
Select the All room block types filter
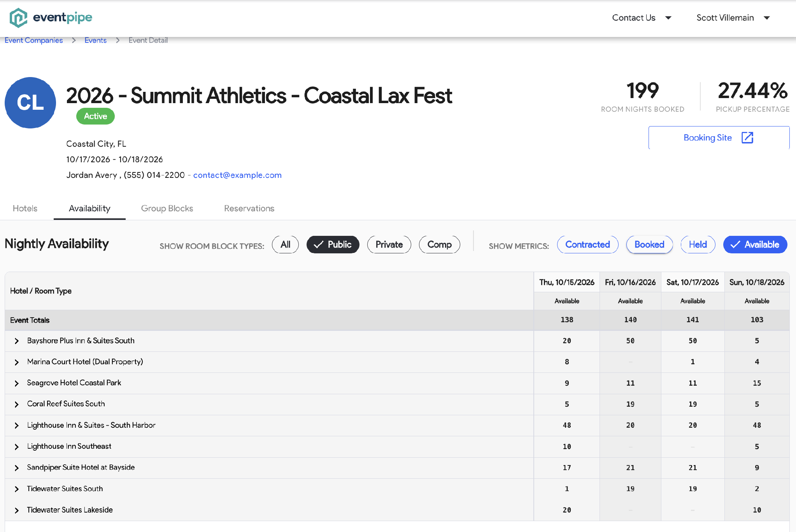pyautogui.click(x=285, y=244)
